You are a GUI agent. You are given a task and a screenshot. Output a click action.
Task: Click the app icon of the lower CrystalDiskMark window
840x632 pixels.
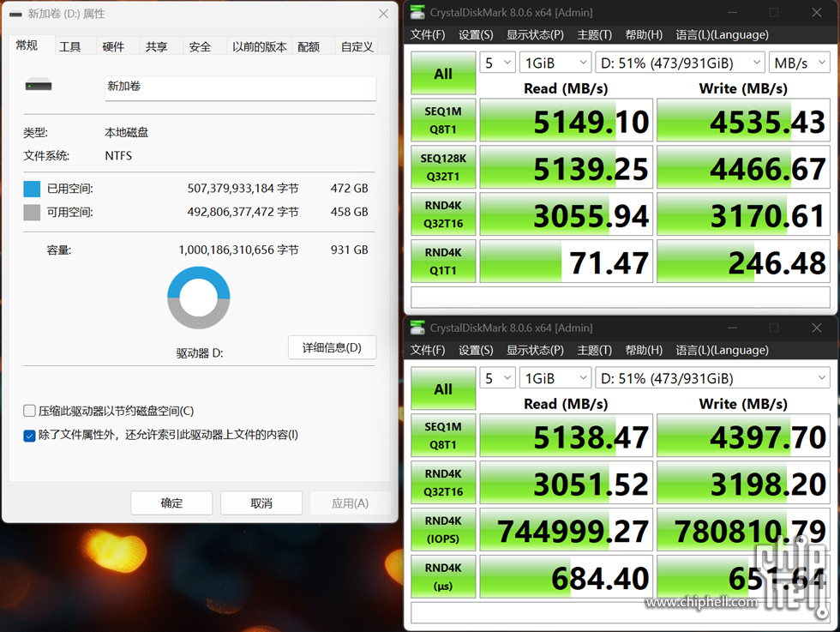coord(417,328)
